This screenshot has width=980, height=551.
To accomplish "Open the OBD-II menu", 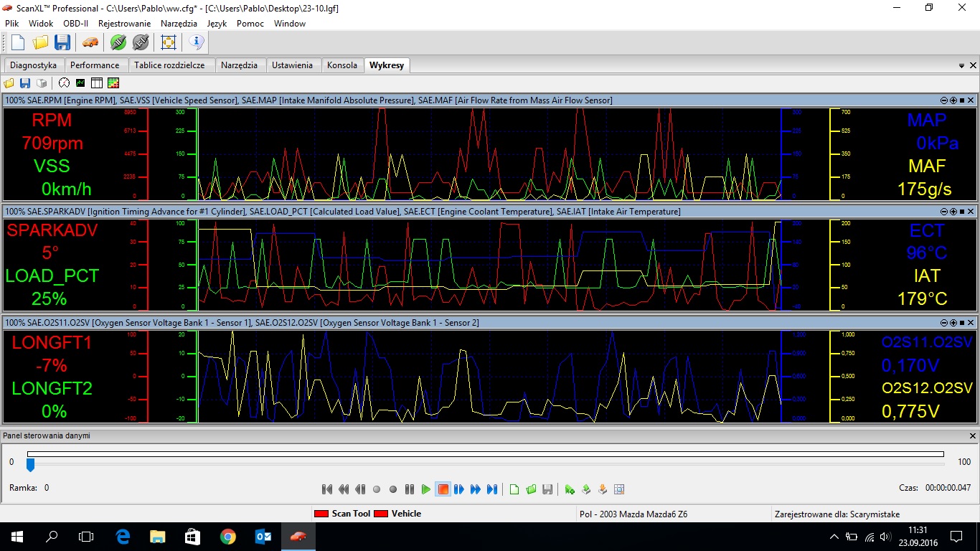I will [x=75, y=24].
